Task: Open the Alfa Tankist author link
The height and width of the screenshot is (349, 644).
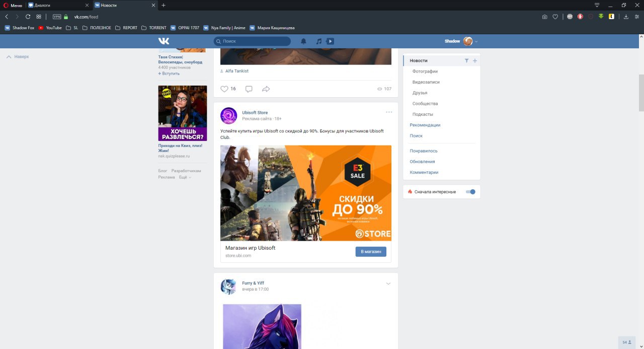Action: [x=237, y=71]
